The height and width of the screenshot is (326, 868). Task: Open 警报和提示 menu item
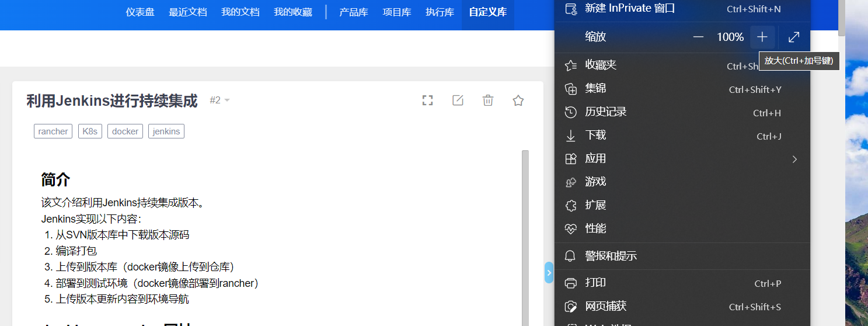tap(682, 256)
